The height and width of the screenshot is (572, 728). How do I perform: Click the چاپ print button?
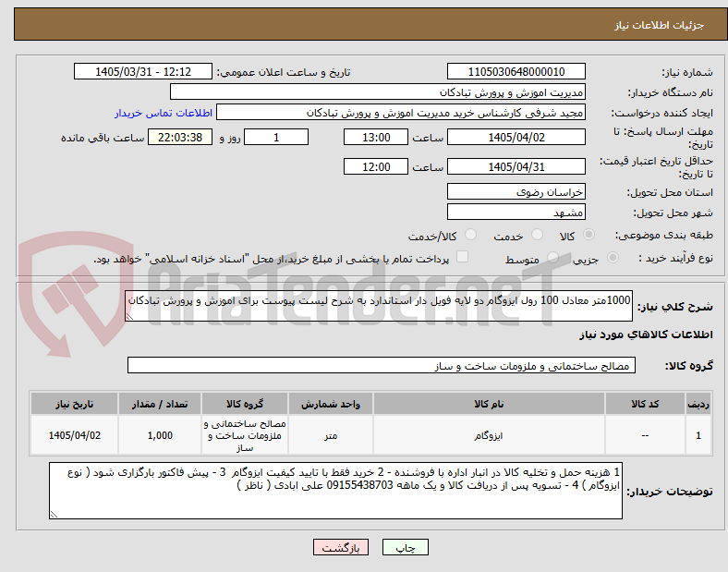406,547
